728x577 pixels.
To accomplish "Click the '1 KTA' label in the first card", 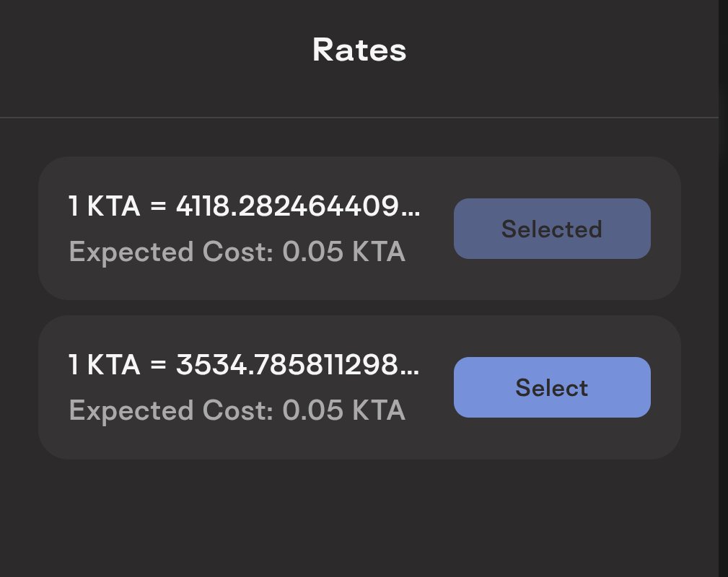I will [105, 206].
